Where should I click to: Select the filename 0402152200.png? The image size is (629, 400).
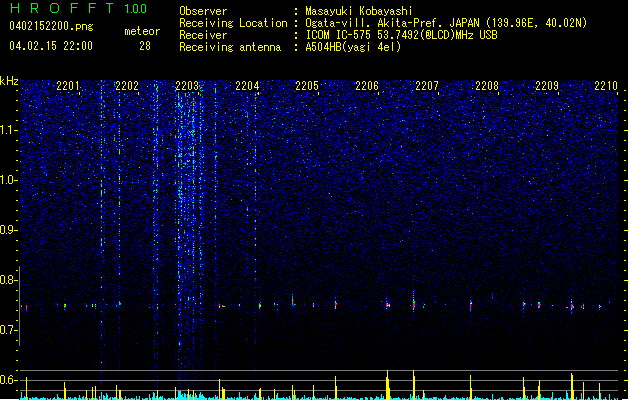click(x=51, y=26)
